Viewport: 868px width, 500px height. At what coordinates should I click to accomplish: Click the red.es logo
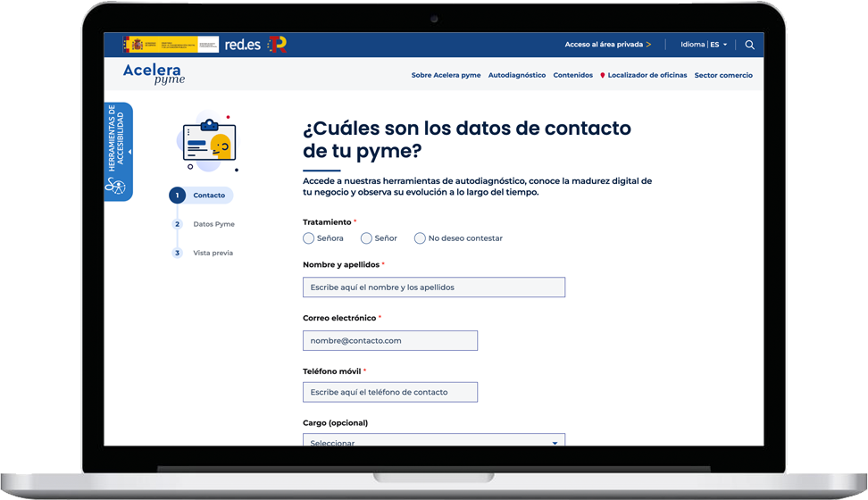(x=243, y=45)
